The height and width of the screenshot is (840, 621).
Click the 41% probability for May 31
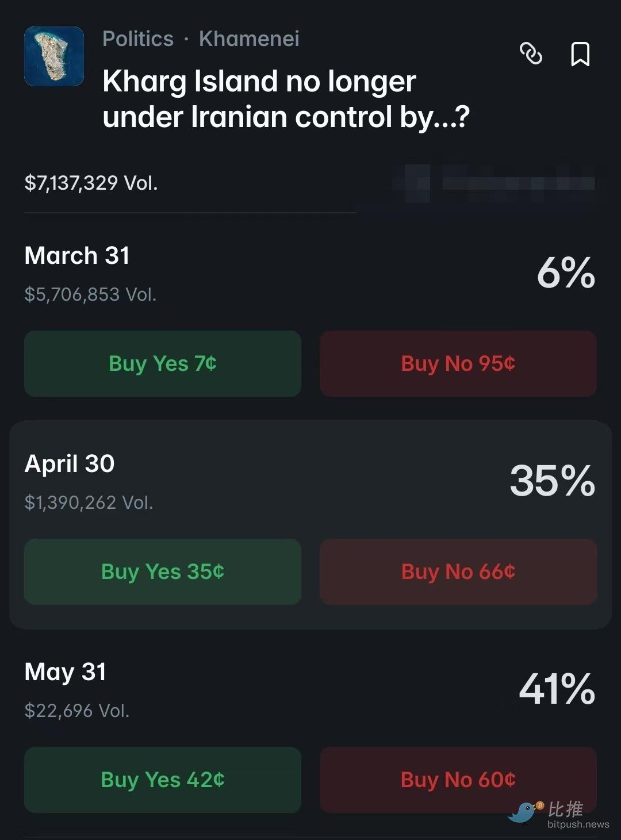click(557, 689)
